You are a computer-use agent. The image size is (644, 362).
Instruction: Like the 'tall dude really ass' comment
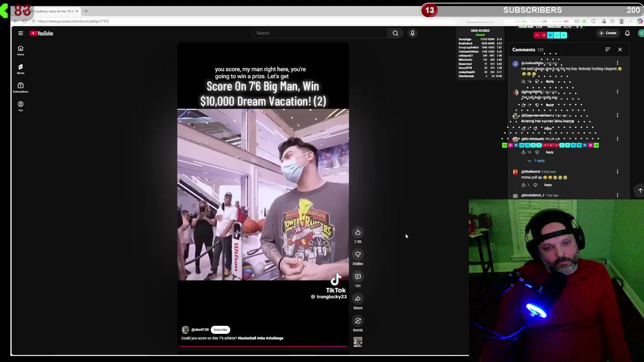click(523, 105)
